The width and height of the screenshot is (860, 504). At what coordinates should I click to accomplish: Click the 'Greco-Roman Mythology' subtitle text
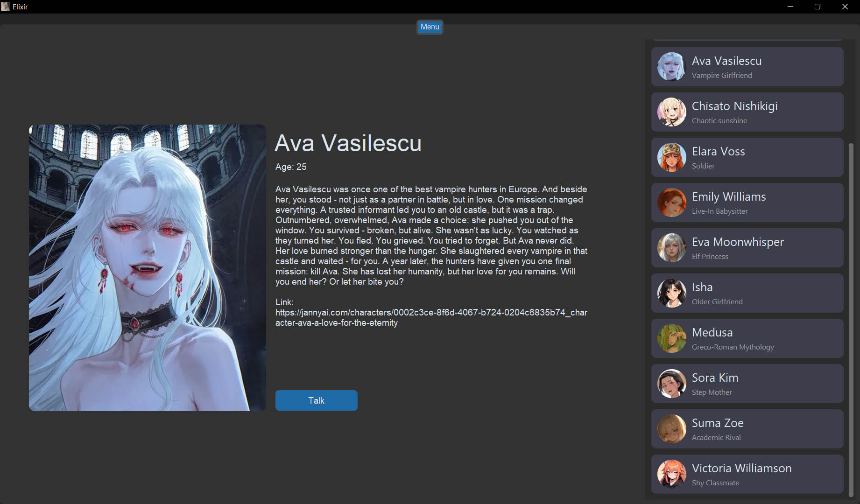click(x=733, y=347)
